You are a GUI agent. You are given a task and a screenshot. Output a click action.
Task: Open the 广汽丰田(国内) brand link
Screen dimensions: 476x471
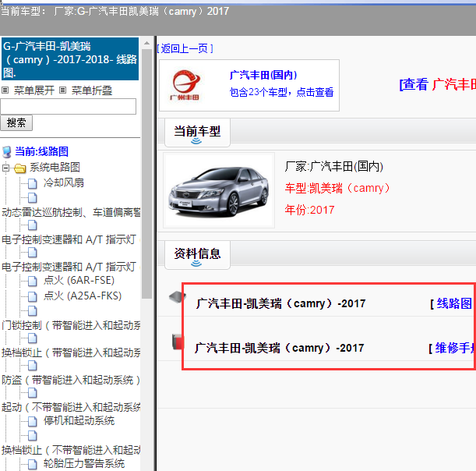pyautogui.click(x=263, y=75)
